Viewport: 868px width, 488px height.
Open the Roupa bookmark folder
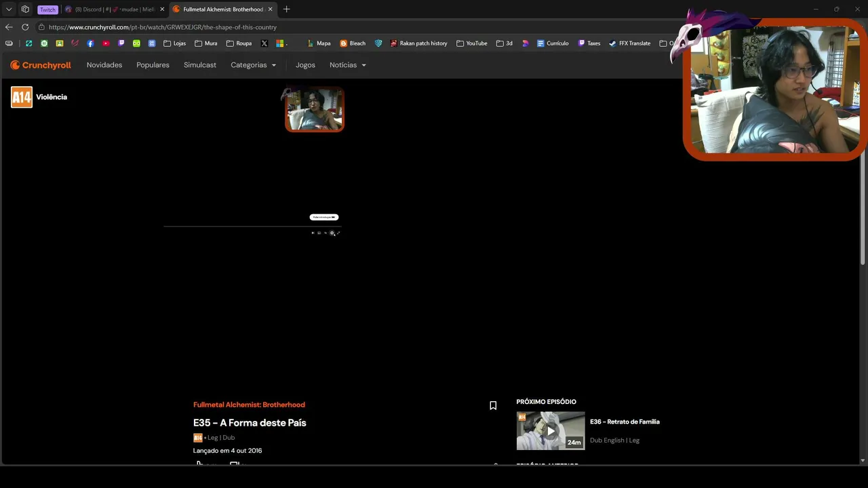(x=239, y=43)
